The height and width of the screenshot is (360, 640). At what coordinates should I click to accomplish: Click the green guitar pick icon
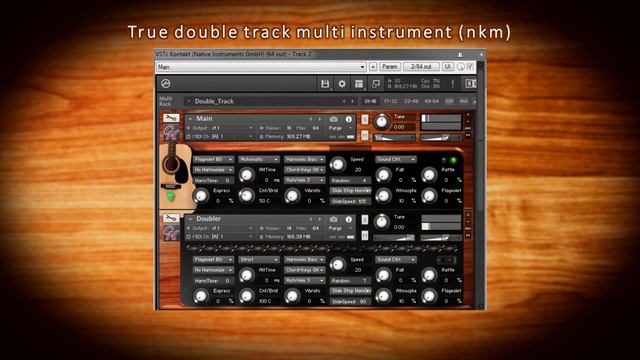171,197
